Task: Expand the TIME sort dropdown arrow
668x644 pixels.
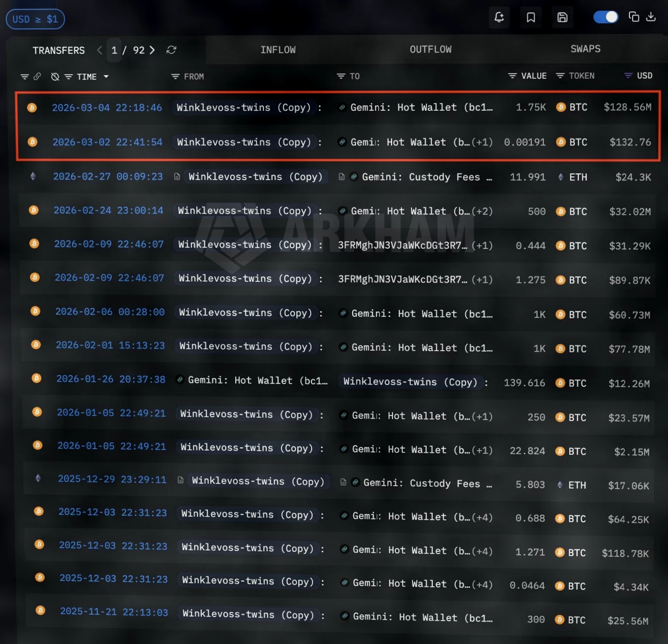Action: point(106,77)
